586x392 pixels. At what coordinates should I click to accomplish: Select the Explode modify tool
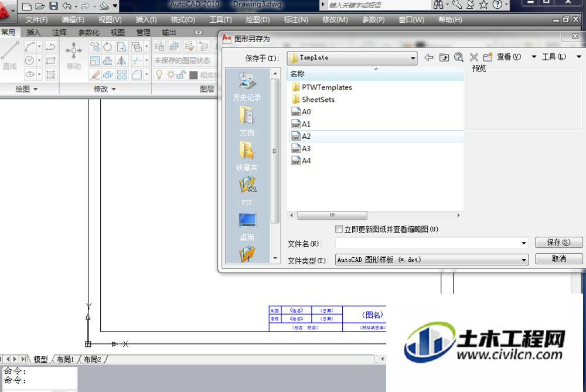coord(108,74)
